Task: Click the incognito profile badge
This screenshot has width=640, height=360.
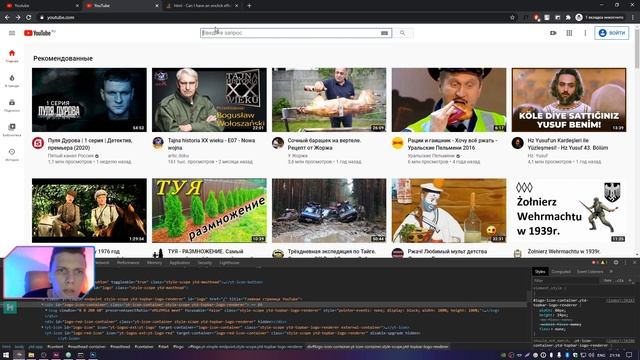Action: pos(599,18)
